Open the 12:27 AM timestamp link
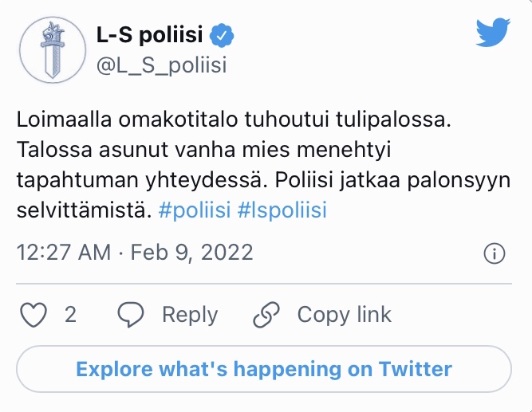Viewport: 532px width, 412px height. pos(64,253)
